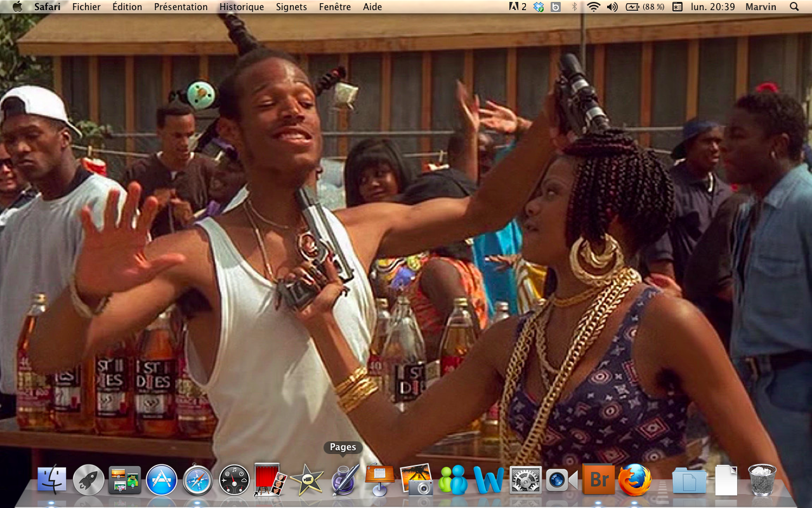Launch FaceTime camera icon in Dock
Screen dimensions: 812x508
point(562,480)
